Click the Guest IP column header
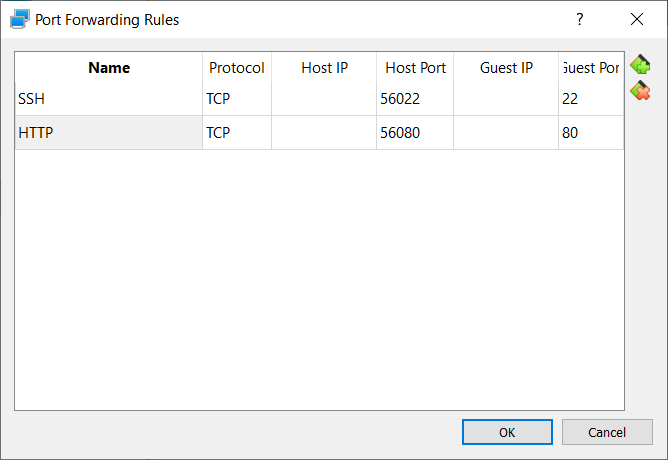Image resolution: width=668 pixels, height=460 pixels. tap(506, 68)
